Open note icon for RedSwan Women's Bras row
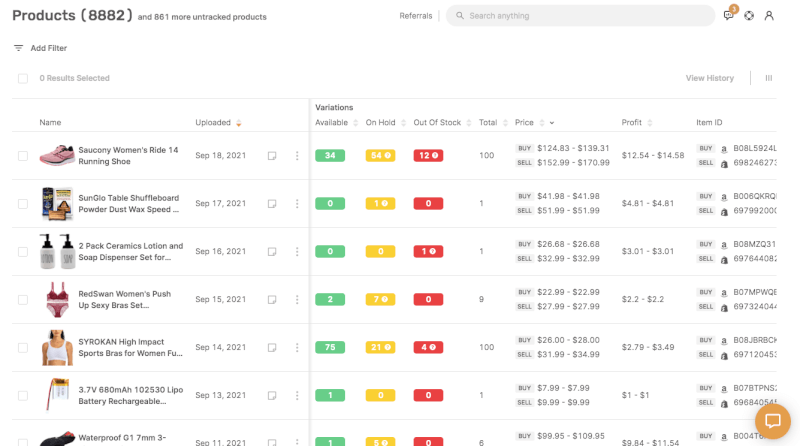This screenshot has width=800, height=446. click(x=272, y=300)
